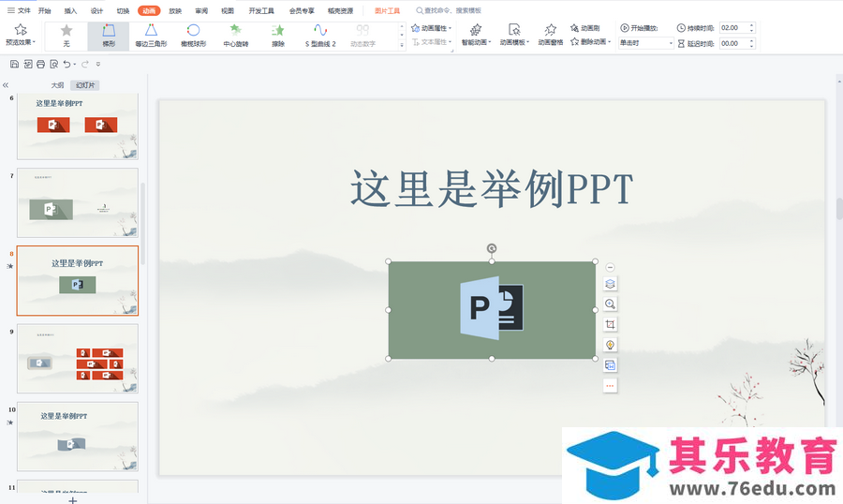Select slide 9 thumbnail with red icons
The image size is (843, 504).
coord(78,358)
